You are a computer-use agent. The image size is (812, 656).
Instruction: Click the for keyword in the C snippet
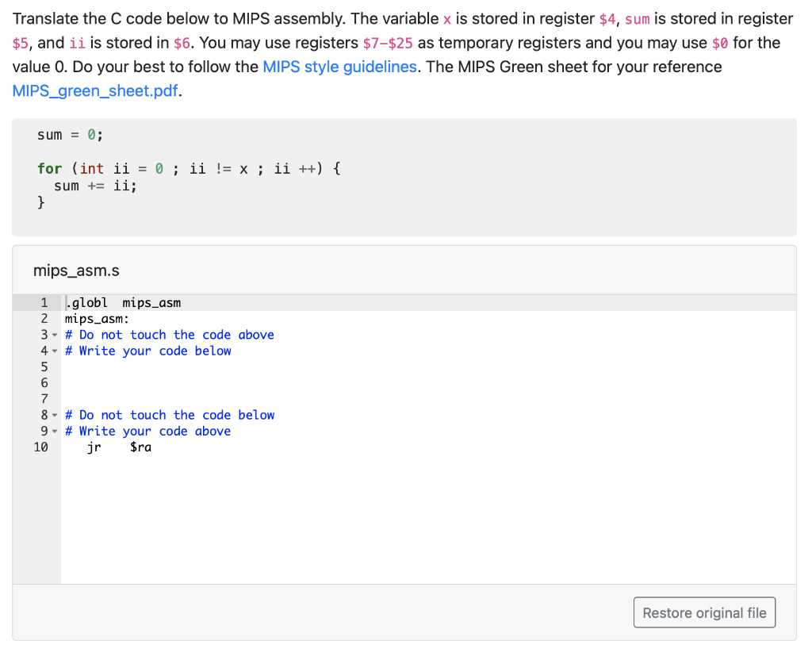pyautogui.click(x=49, y=168)
